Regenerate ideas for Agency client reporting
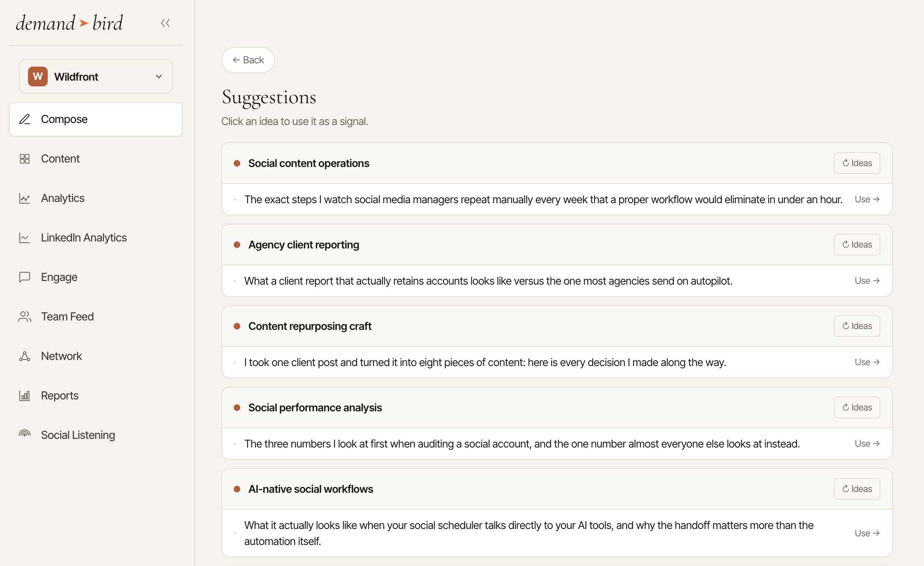This screenshot has width=924, height=566. (857, 245)
